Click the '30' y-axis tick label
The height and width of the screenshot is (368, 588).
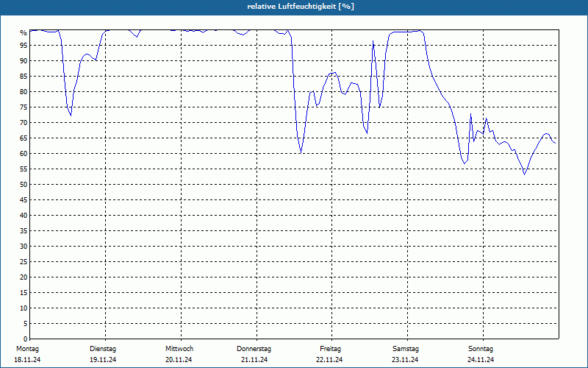coord(24,247)
